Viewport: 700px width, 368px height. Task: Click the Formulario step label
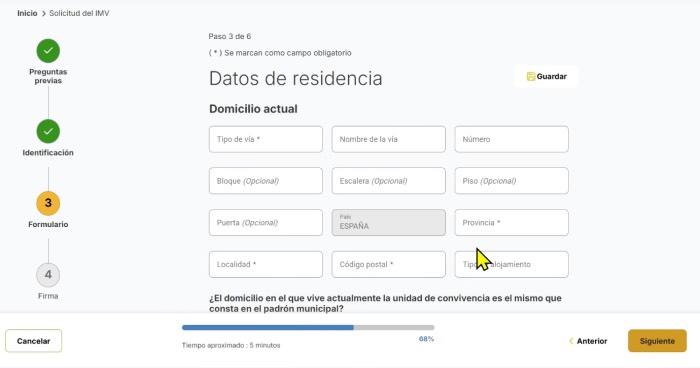point(48,224)
